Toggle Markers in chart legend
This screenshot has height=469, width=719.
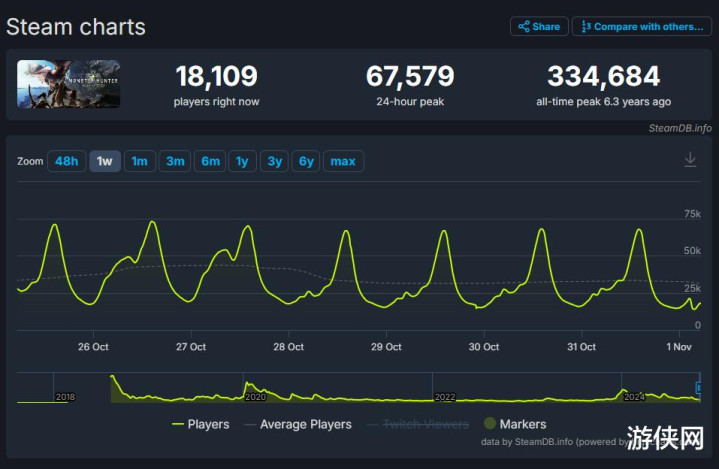(x=515, y=424)
